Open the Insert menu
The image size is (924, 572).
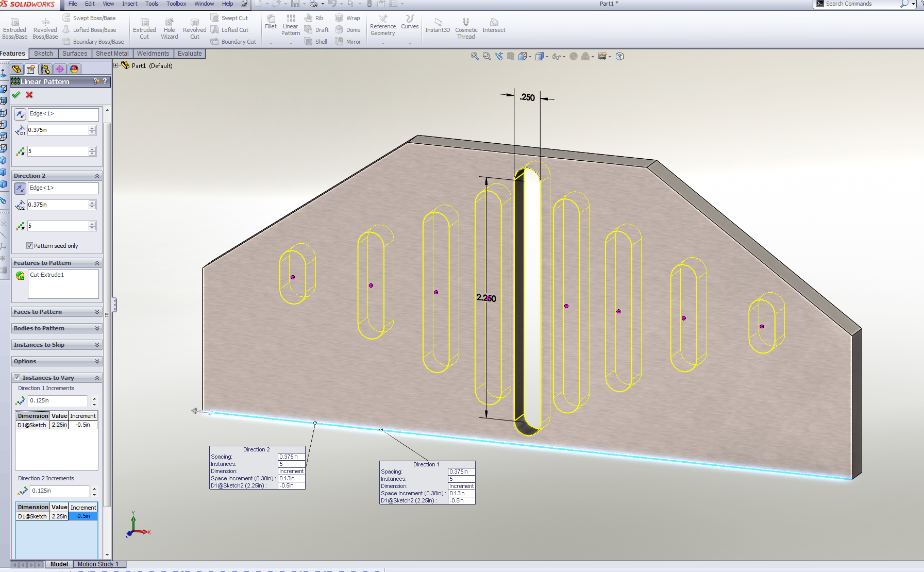tap(129, 4)
